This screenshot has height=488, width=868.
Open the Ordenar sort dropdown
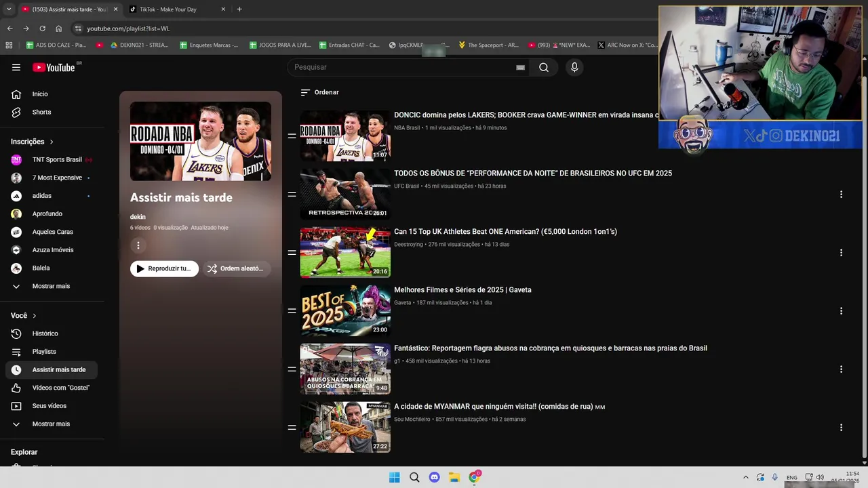pos(319,92)
